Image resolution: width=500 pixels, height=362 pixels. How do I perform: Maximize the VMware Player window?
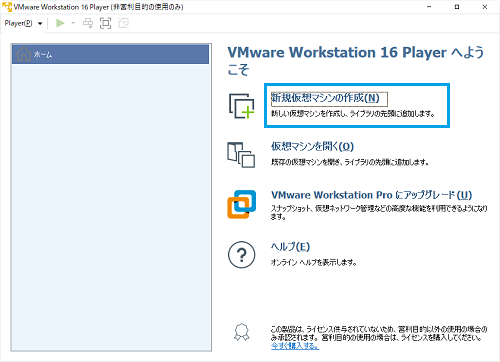click(457, 7)
